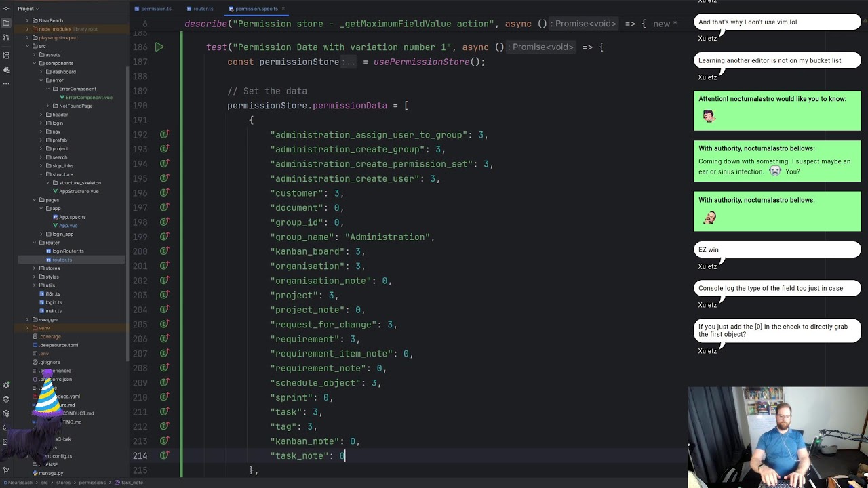This screenshot has height=488, width=868.
Task: Click gutter marker icon on line 192
Action: [164, 135]
